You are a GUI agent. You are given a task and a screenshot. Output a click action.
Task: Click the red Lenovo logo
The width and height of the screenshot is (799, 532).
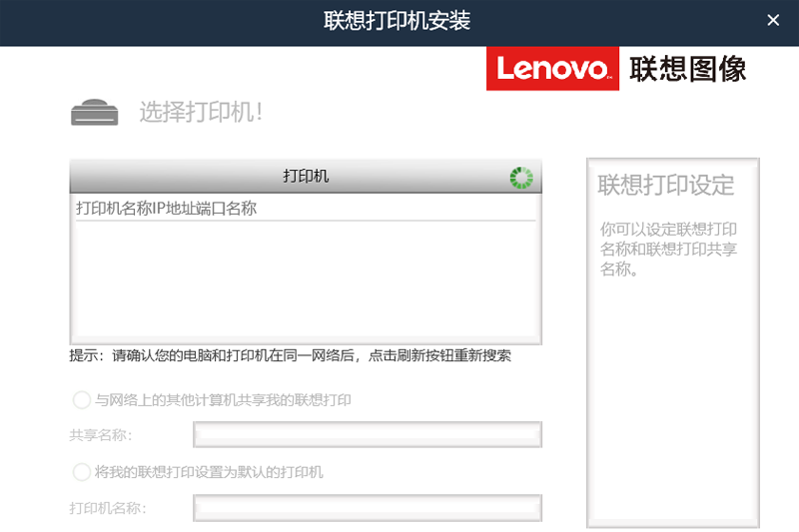[553, 69]
